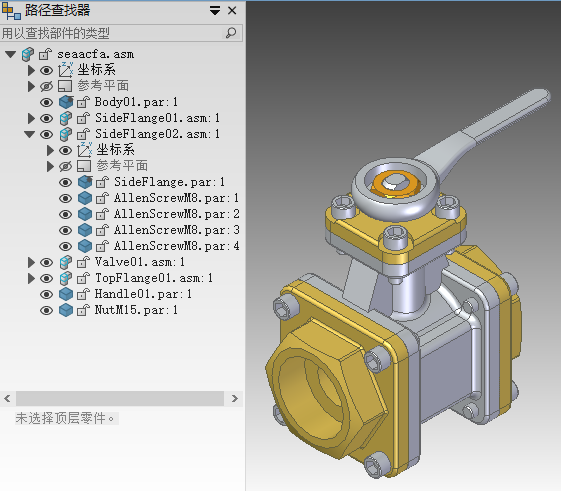Expand 参考平面 under SideFlange02.asm
This screenshot has height=491, width=561.
pos(50,166)
